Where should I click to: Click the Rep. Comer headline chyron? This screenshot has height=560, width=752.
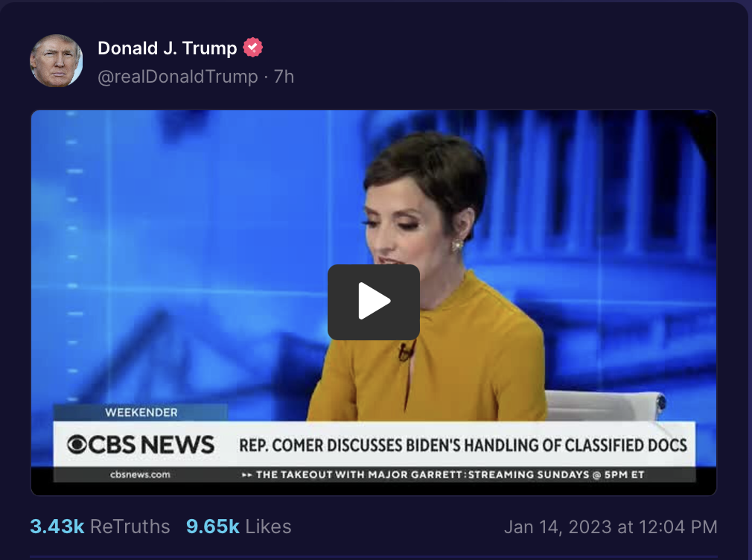click(x=463, y=445)
